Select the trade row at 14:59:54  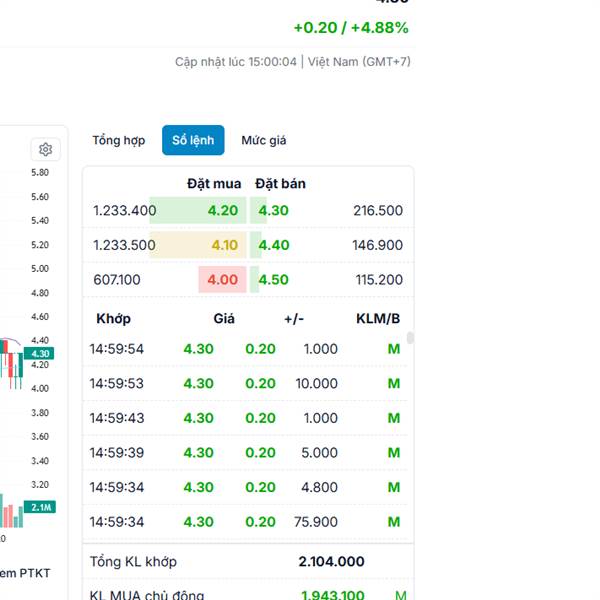(x=245, y=349)
